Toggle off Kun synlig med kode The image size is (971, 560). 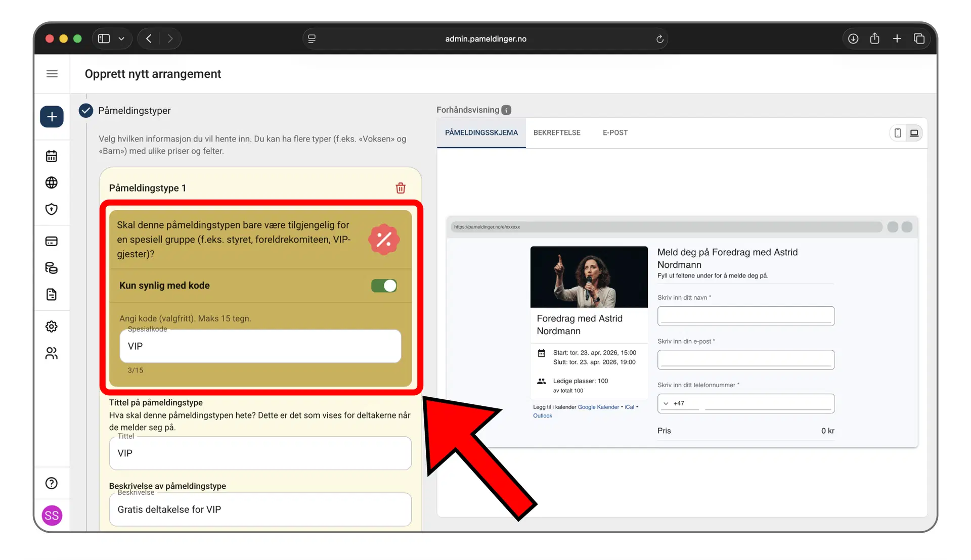[384, 286]
